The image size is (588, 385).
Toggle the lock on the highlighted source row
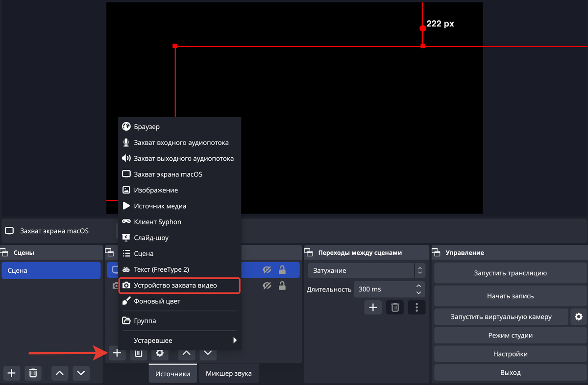[x=282, y=270]
